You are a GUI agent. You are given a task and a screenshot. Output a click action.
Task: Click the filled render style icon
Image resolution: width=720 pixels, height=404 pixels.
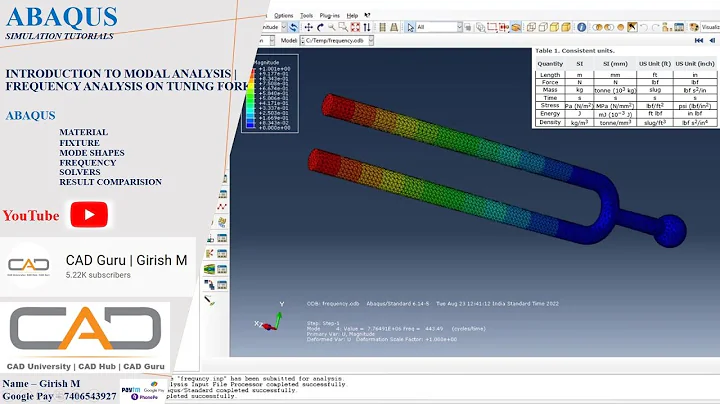[x=554, y=28]
